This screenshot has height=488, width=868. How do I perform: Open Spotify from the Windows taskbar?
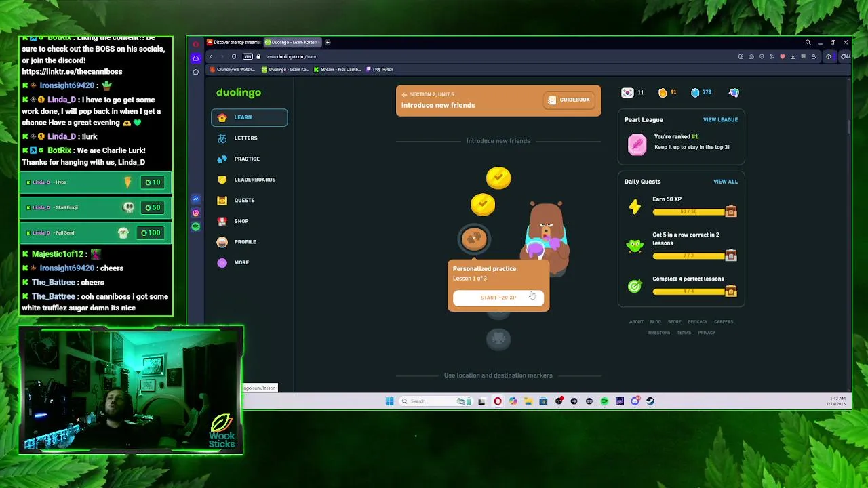[x=604, y=401]
